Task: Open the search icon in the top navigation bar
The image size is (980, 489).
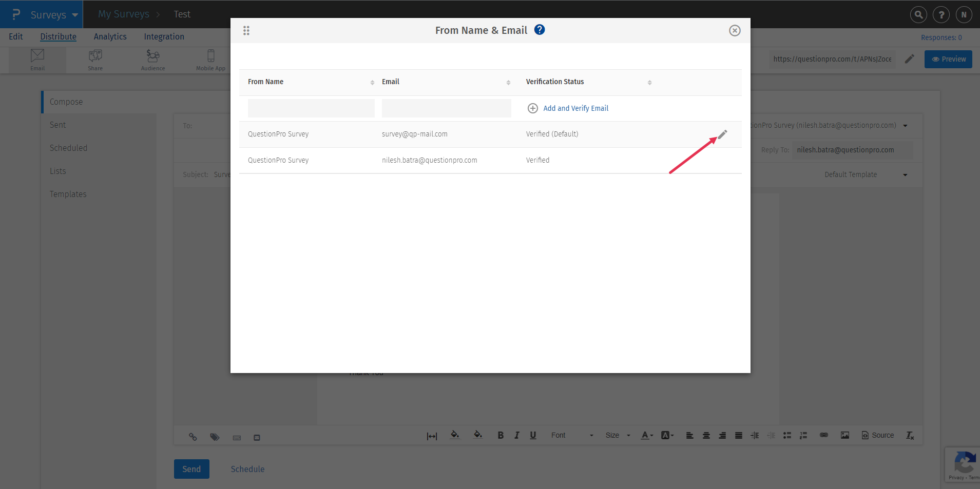Action: point(918,14)
